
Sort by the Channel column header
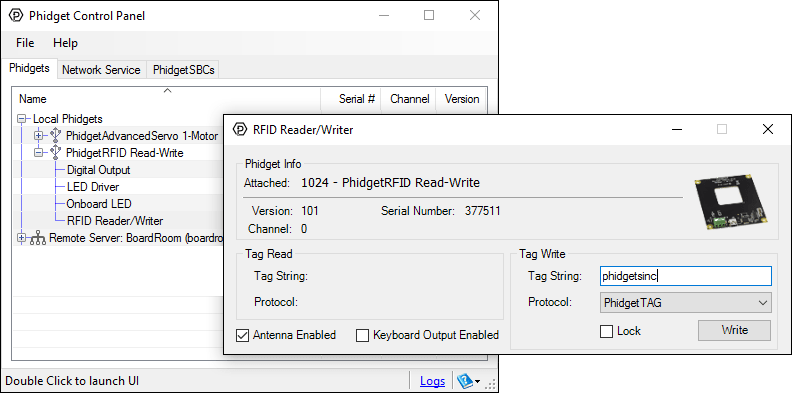click(x=409, y=99)
